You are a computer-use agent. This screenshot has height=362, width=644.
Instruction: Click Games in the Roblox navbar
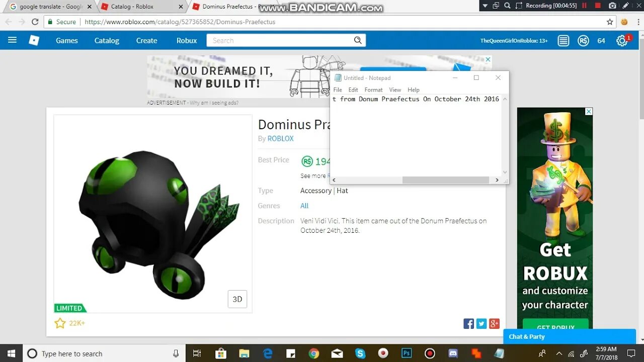[x=67, y=41]
